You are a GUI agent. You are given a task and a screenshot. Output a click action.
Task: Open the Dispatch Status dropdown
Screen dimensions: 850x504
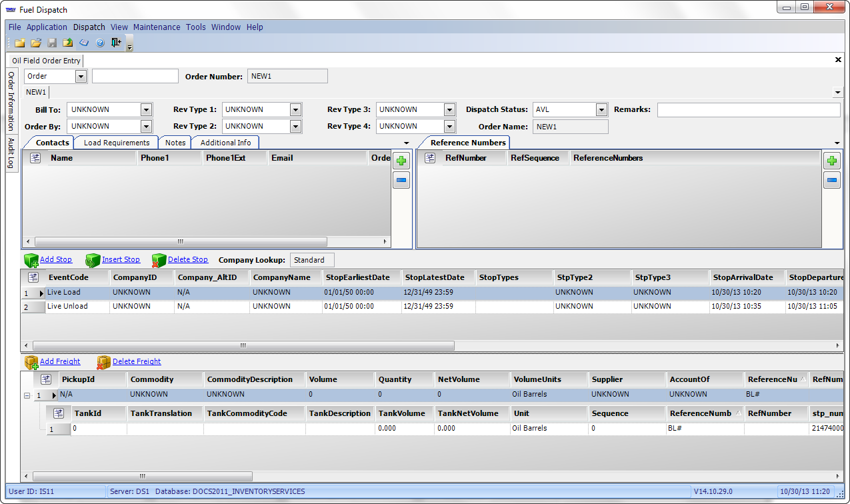[601, 110]
